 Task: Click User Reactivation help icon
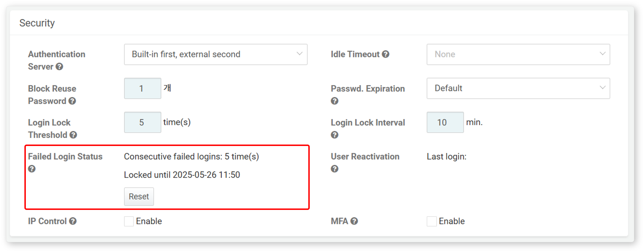tap(335, 169)
